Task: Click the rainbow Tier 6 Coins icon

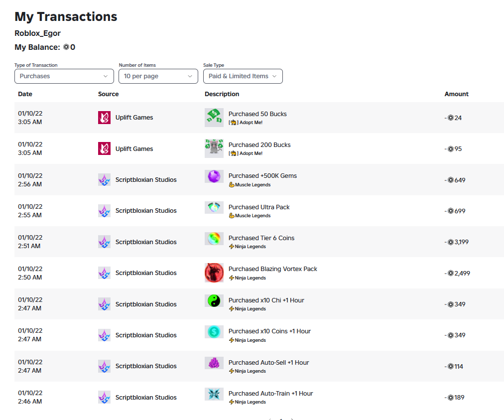Action: point(214,239)
